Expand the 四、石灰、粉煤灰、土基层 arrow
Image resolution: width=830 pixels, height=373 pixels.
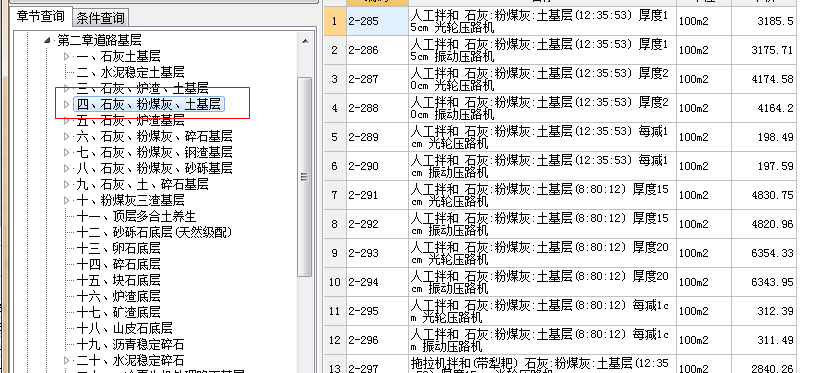pos(66,104)
